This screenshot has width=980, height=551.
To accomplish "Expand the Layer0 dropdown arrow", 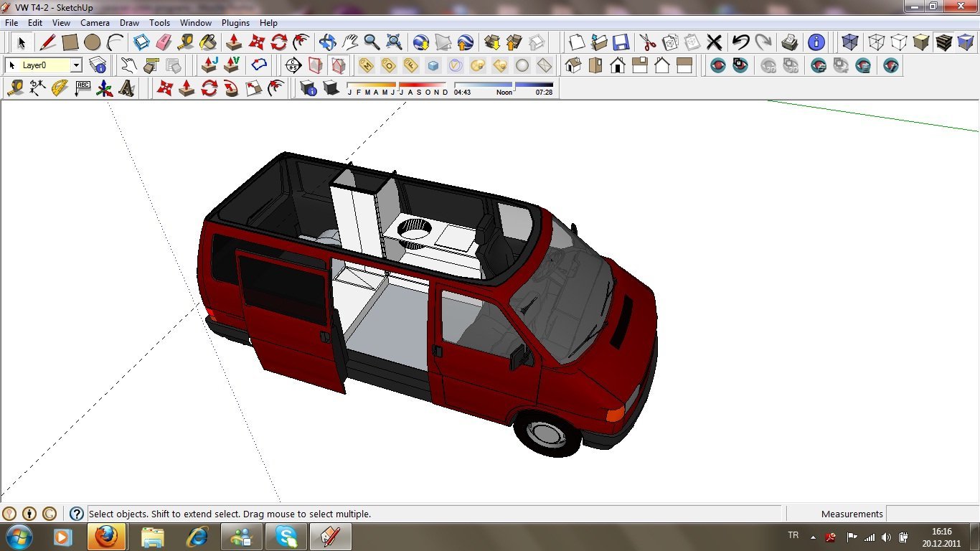I will 76,65.
